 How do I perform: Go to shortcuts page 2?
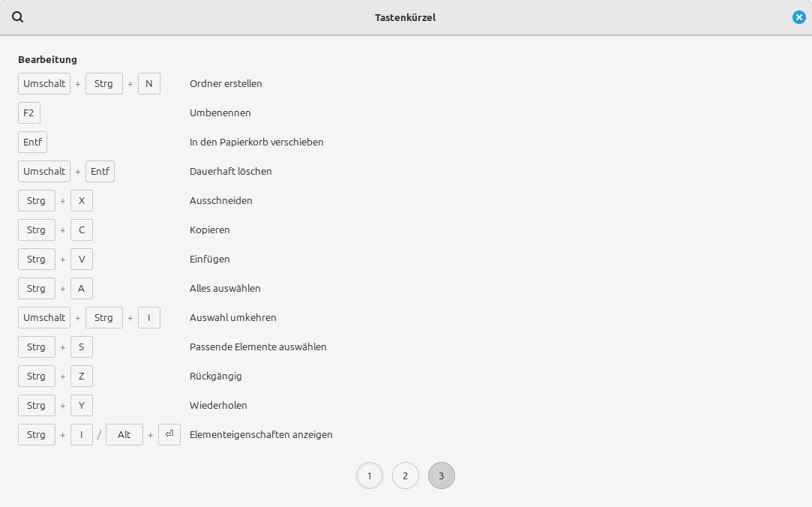(x=405, y=475)
